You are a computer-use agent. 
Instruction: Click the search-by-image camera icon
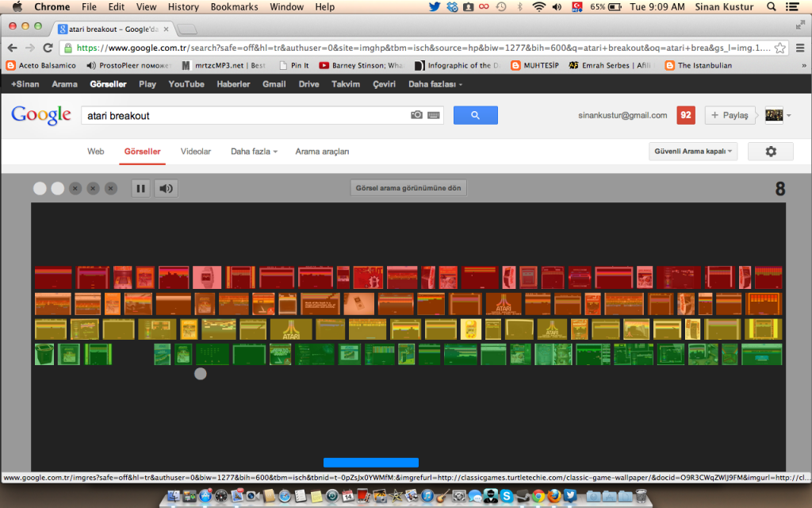418,115
